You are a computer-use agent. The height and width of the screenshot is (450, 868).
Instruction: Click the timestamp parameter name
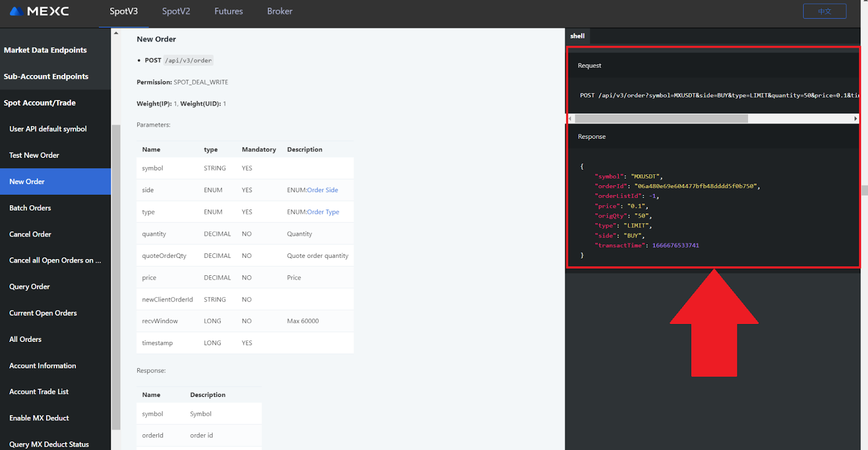click(157, 343)
